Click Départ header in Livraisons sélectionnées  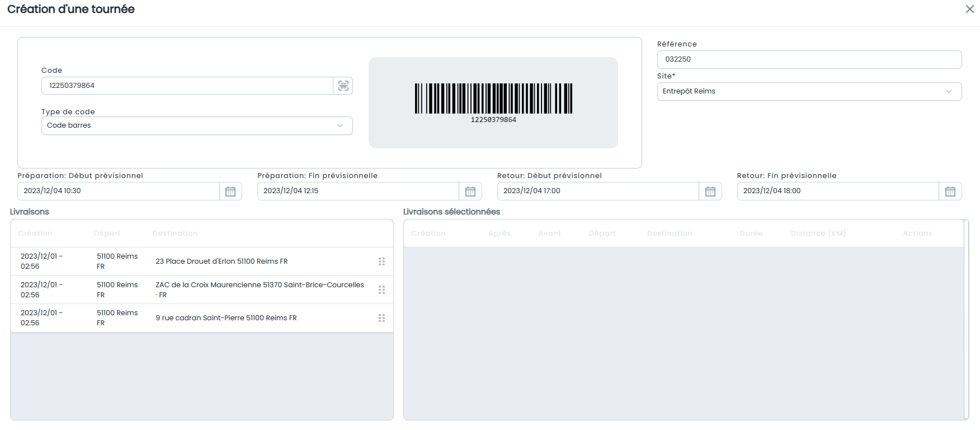coord(602,233)
